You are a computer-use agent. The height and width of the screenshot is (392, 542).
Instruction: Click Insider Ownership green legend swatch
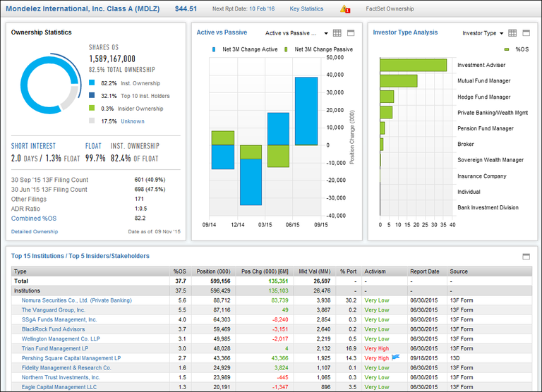(92, 108)
